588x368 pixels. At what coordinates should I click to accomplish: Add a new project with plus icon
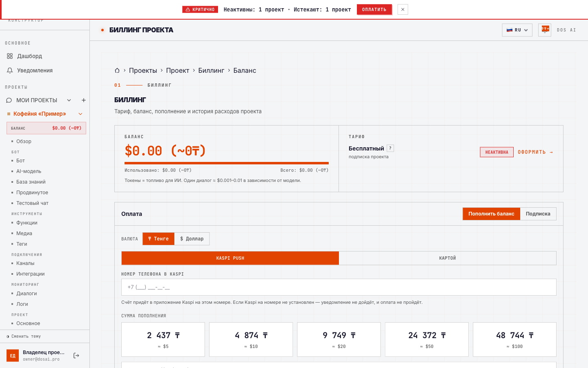coord(84,100)
